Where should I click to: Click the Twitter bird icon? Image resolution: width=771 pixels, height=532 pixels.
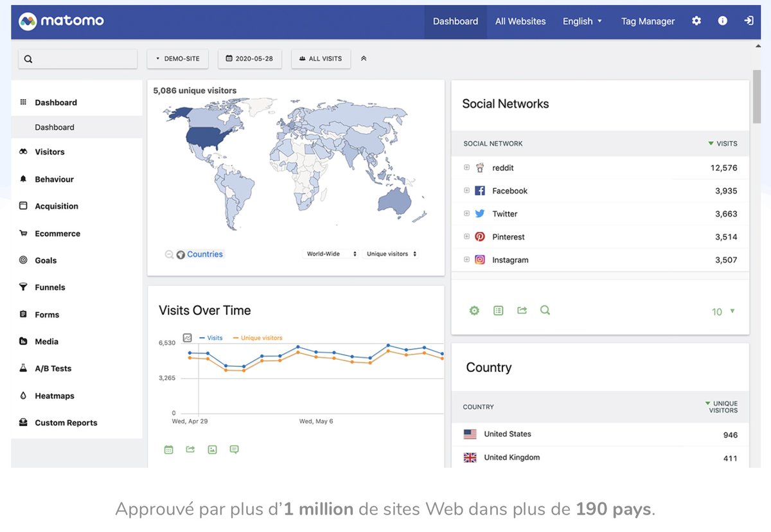(480, 214)
